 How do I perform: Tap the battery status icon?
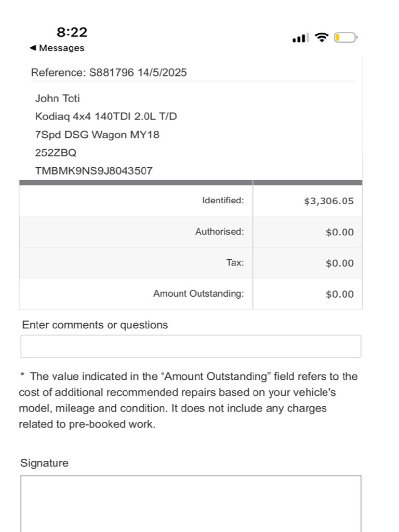click(345, 37)
